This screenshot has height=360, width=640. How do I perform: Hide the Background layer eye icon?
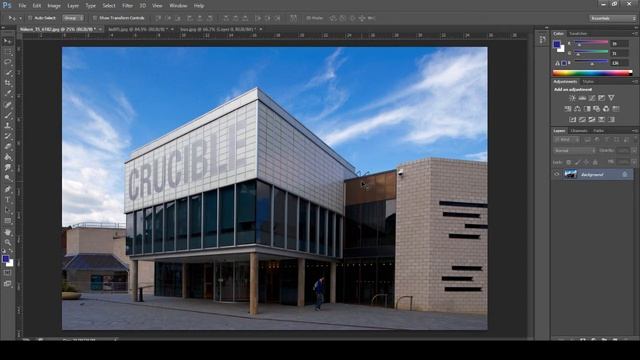point(557,174)
